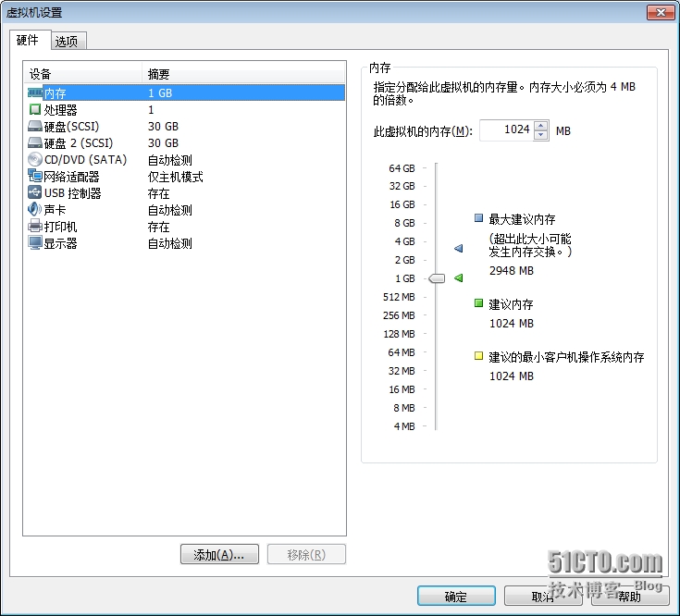The width and height of the screenshot is (680, 616).
Task: Select the 内存 memory chip icon
Action: pos(35,92)
